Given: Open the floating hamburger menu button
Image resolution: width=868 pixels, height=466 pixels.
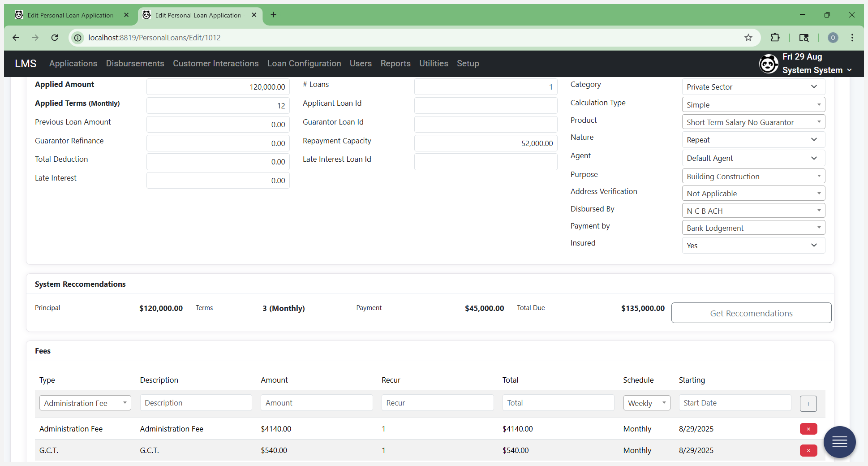Looking at the screenshot, I should coord(839,442).
